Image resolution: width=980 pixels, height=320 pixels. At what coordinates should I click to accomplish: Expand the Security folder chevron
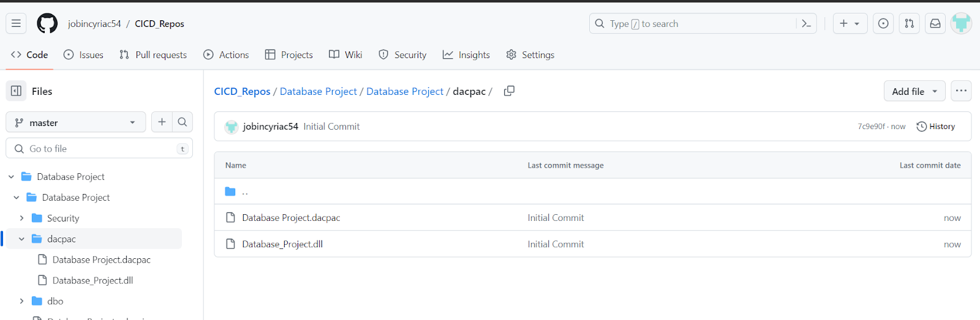[x=21, y=218]
